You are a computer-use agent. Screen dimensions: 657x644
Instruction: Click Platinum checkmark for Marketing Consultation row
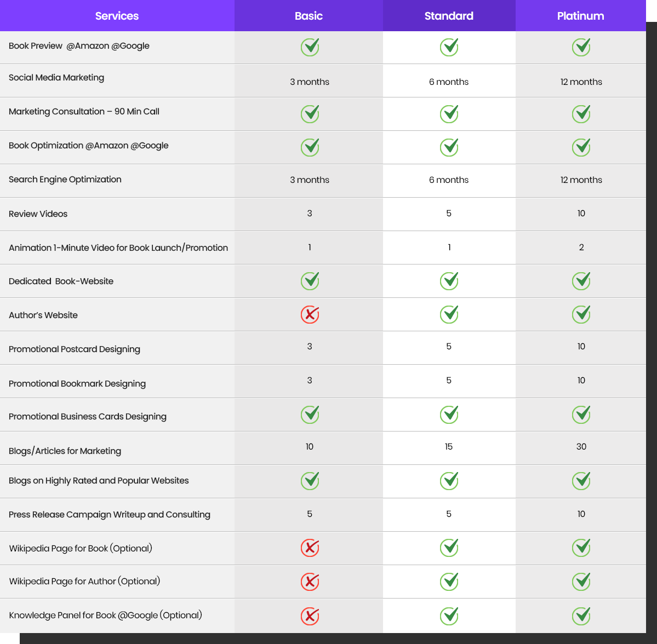pyautogui.click(x=581, y=114)
